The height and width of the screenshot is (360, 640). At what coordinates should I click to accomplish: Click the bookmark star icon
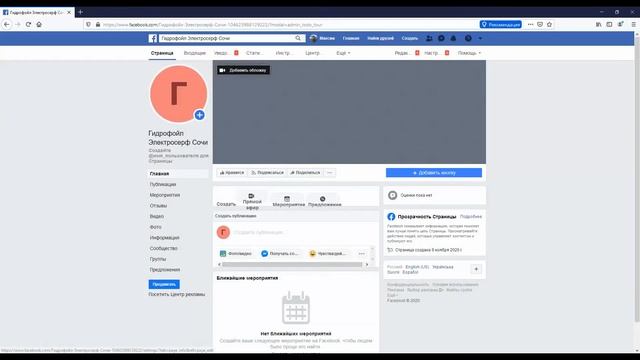coord(549,24)
